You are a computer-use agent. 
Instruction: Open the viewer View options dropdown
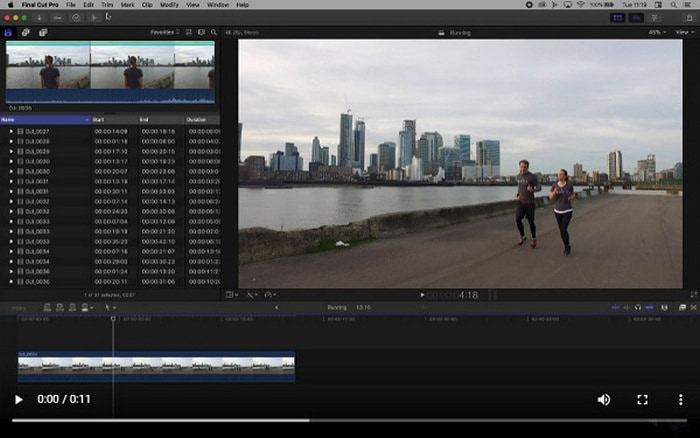coord(684,32)
